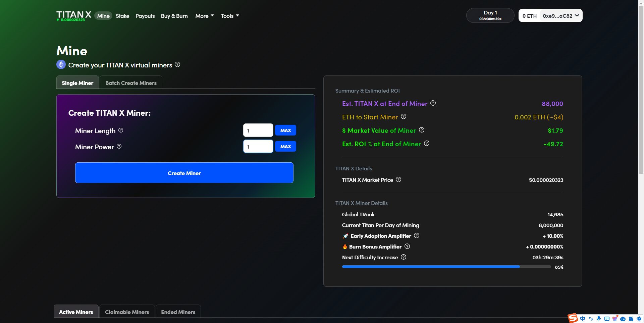Image resolution: width=644 pixels, height=323 pixels.
Task: Click the shirt skin icon in IME bar
Action: (615, 318)
